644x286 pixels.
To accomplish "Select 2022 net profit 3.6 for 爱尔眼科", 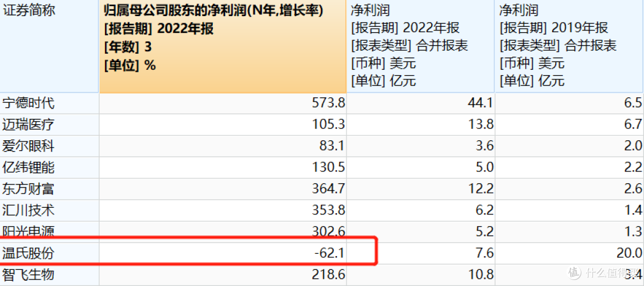I will 420,146.
